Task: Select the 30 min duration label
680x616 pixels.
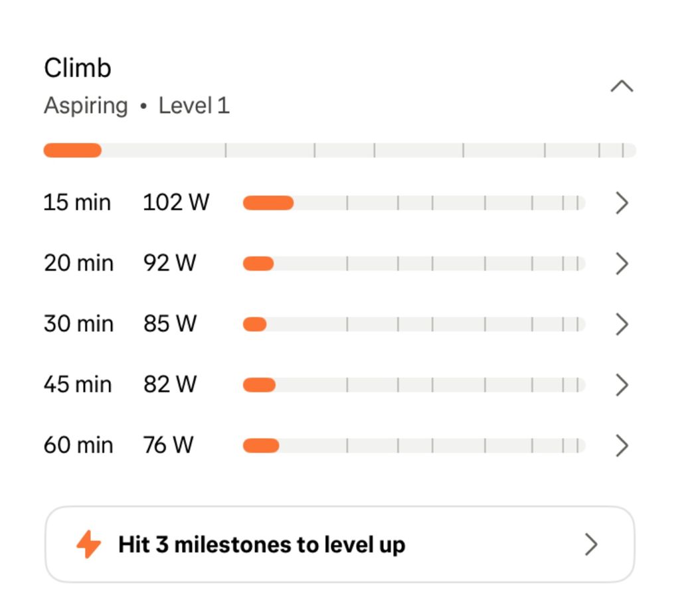Action: (78, 324)
